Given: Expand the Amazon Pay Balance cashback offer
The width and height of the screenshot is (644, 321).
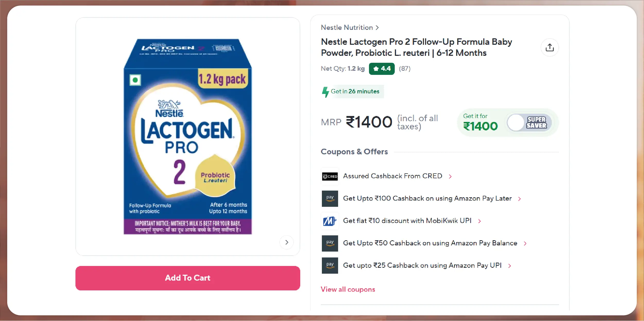Looking at the screenshot, I should [435, 243].
